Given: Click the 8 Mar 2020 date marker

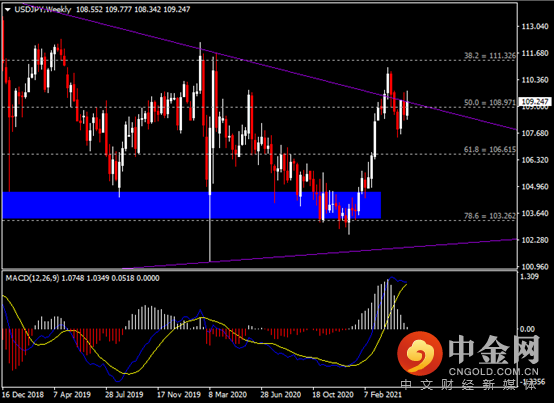Looking at the screenshot, I should pyautogui.click(x=228, y=394).
